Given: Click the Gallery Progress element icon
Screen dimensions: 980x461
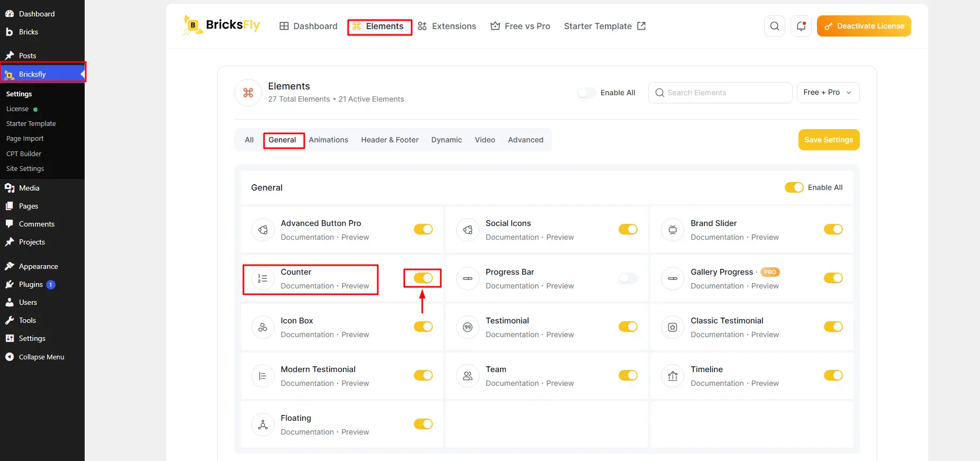Looking at the screenshot, I should [673, 278].
